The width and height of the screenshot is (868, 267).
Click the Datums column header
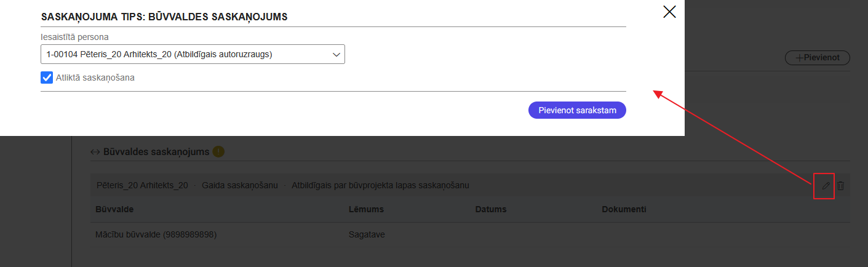pyautogui.click(x=490, y=209)
